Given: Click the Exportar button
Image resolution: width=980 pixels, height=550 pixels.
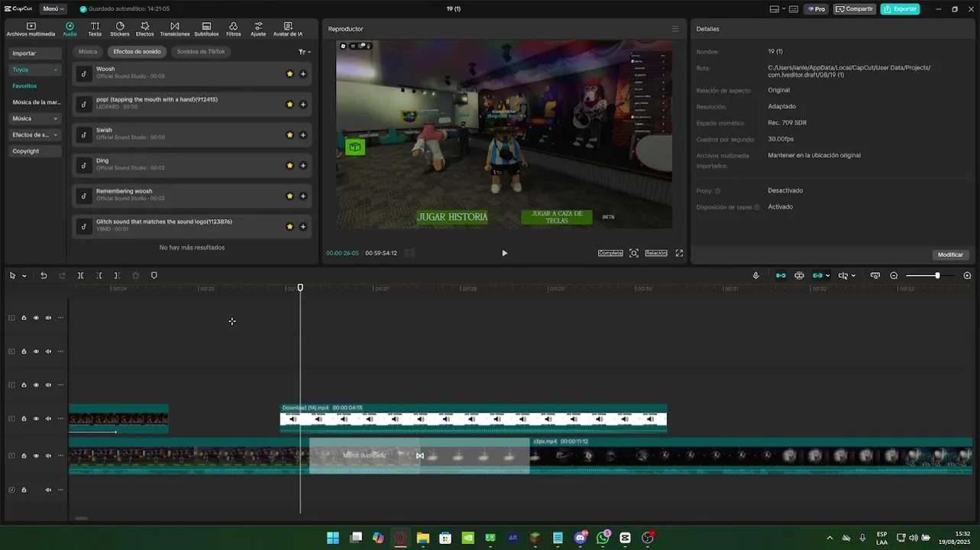Looking at the screenshot, I should point(900,9).
